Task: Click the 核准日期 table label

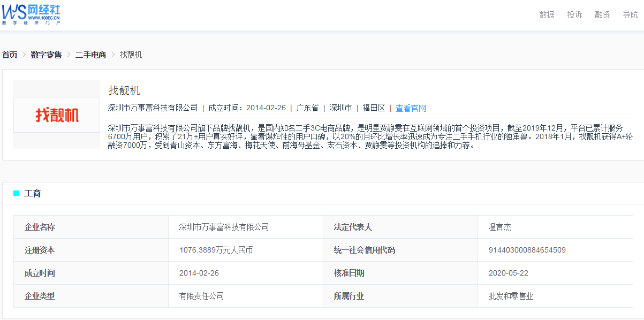Action: (349, 273)
